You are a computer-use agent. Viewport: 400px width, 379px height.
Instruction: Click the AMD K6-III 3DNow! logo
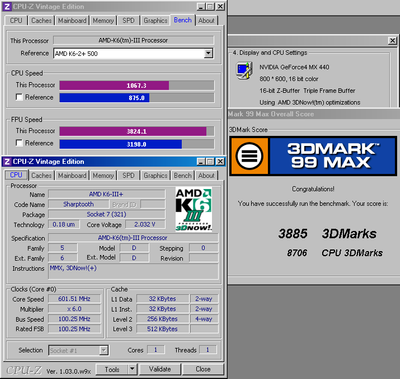(x=194, y=209)
